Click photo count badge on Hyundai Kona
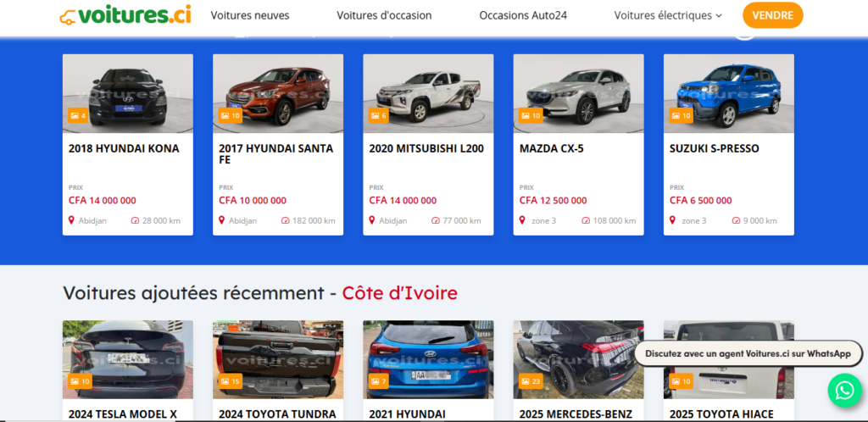The height and width of the screenshot is (422, 868). coord(78,116)
